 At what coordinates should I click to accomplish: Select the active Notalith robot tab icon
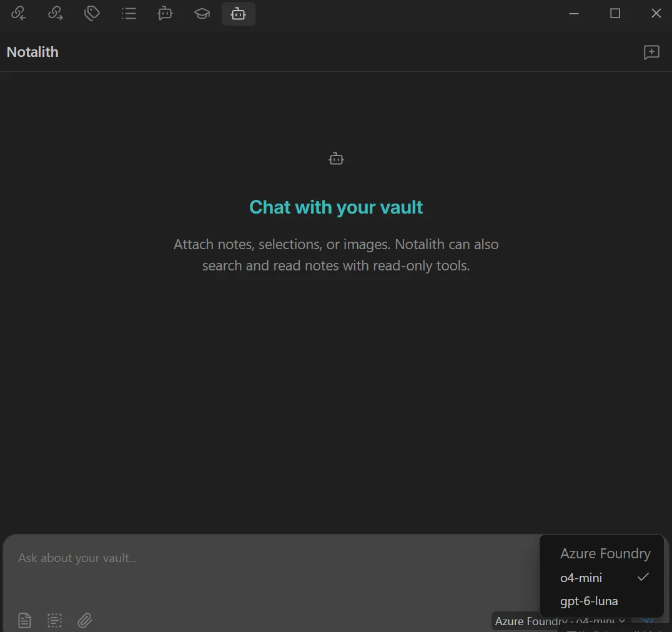click(x=239, y=14)
